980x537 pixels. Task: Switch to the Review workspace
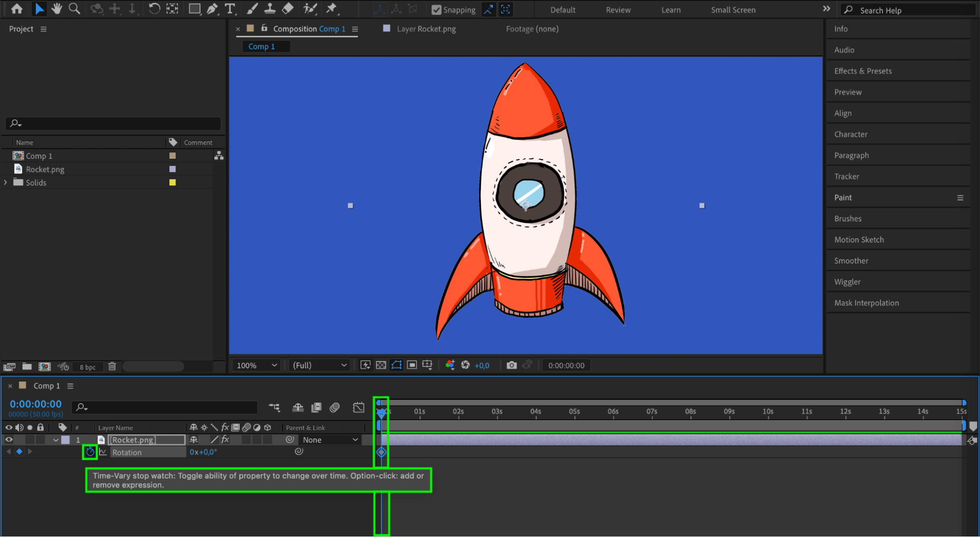click(618, 10)
